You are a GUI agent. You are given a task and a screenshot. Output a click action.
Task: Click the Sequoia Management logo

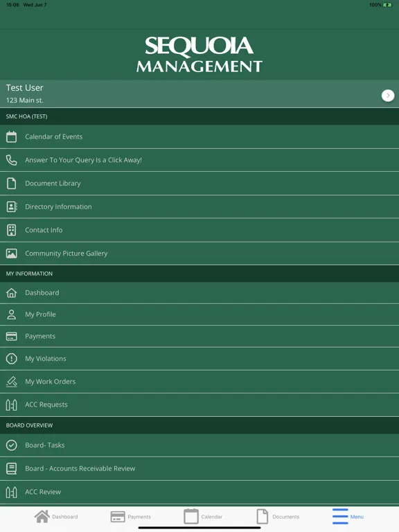199,54
